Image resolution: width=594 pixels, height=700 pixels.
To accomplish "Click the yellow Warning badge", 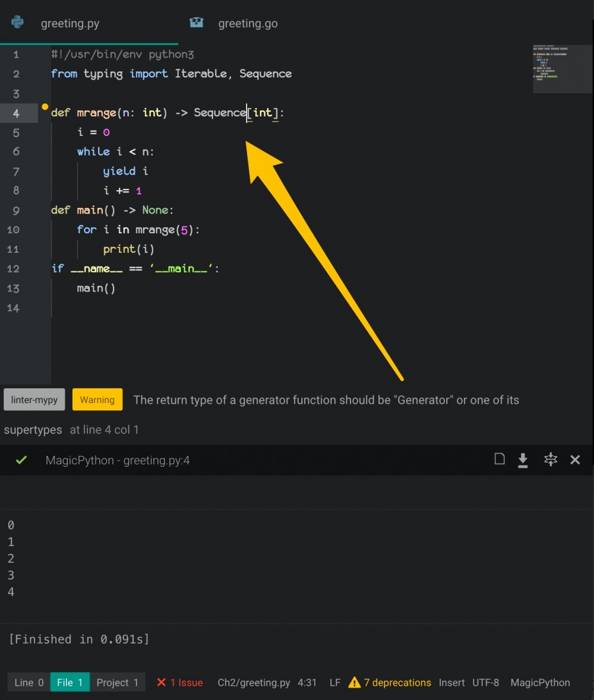I will click(x=97, y=400).
